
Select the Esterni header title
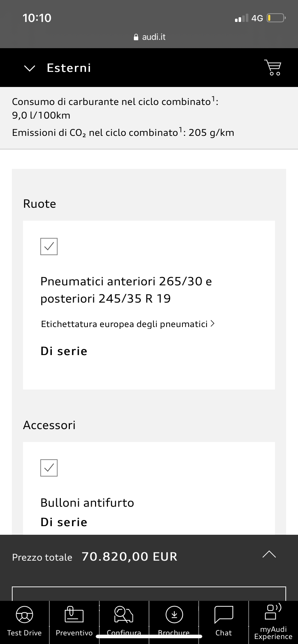coord(69,68)
